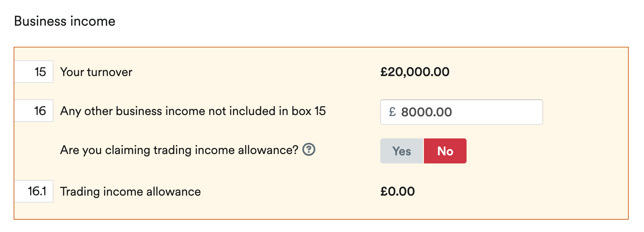
Task: Click the Your turnover label
Action: pos(96,72)
